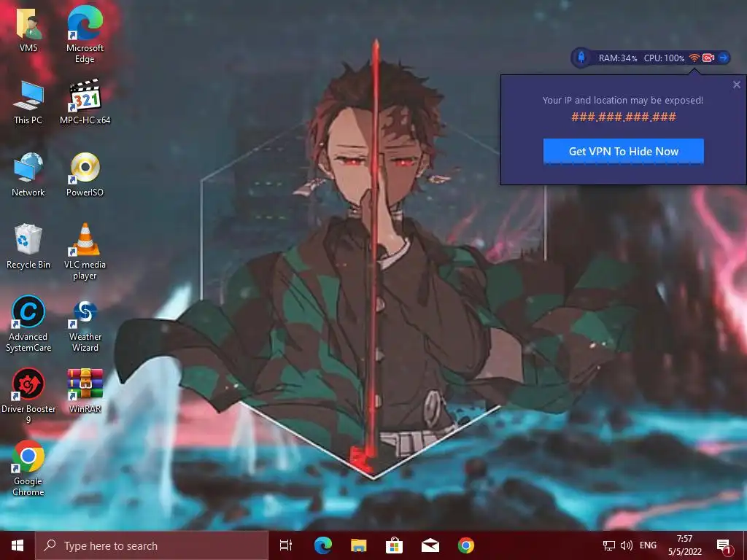This screenshot has height=560, width=747.
Task: Open Task View from the taskbar
Action: (286, 545)
